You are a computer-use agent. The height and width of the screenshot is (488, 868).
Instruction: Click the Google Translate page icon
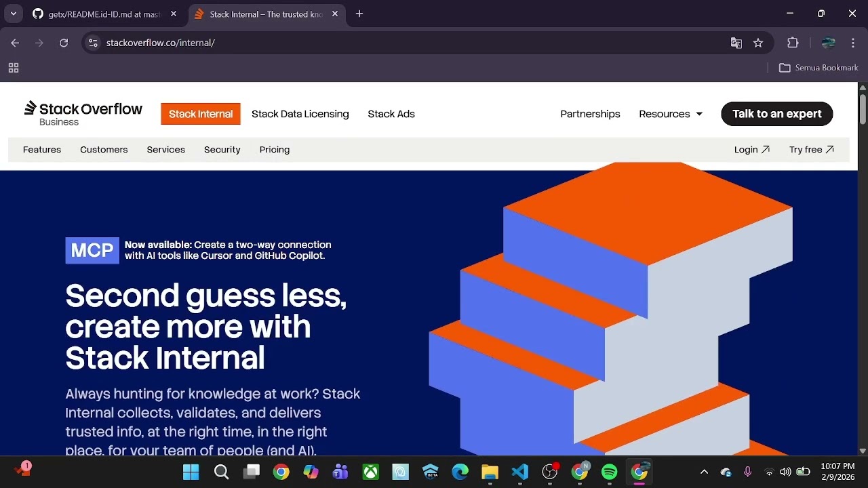pos(736,43)
